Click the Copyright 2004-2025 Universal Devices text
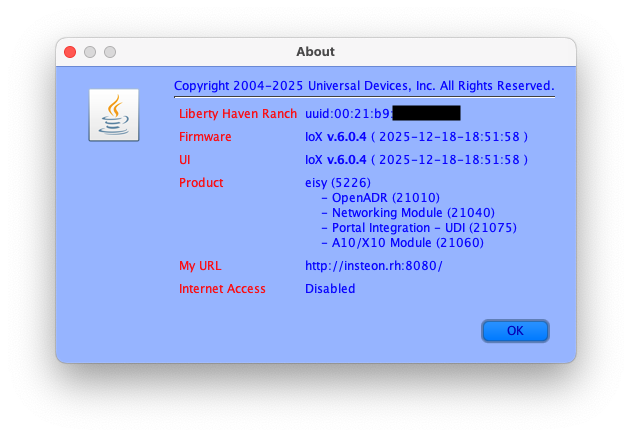Viewport: 632px width, 437px height. coord(364,86)
